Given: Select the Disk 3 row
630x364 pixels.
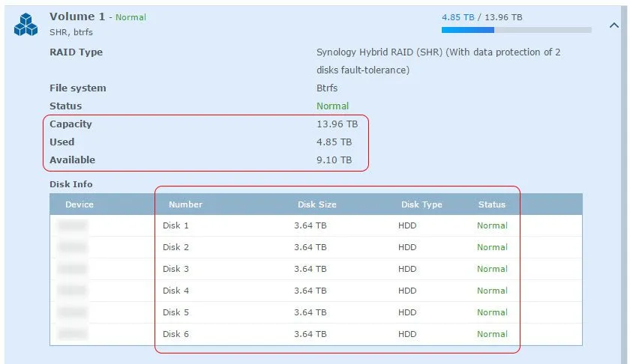Looking at the screenshot, I should point(316,269).
